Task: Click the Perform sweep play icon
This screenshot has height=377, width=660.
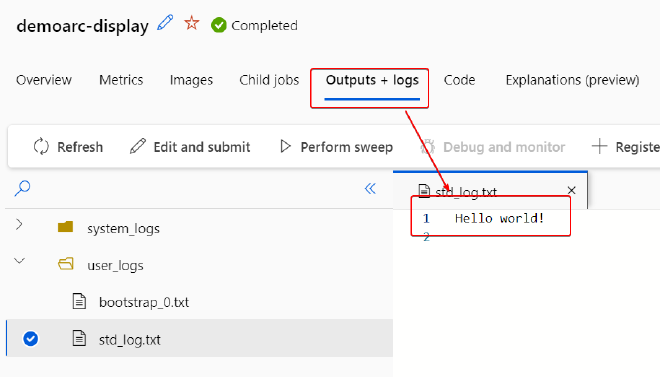Action: [x=285, y=146]
